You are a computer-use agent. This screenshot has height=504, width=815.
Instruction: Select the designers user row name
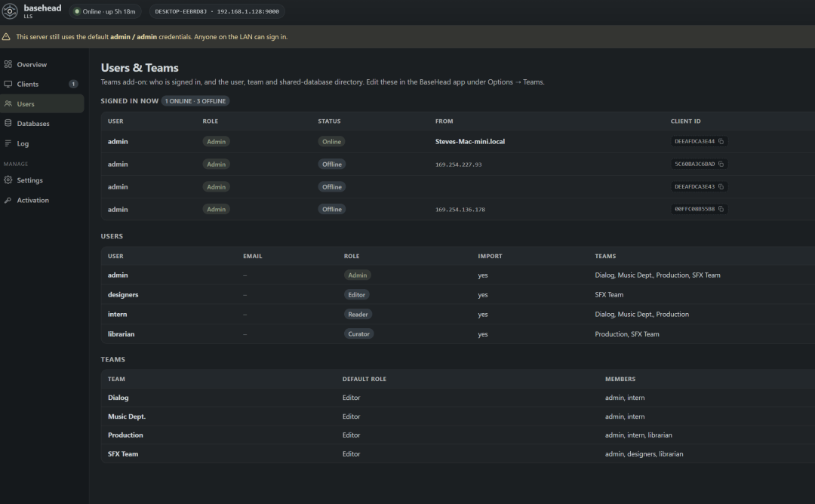tap(123, 294)
